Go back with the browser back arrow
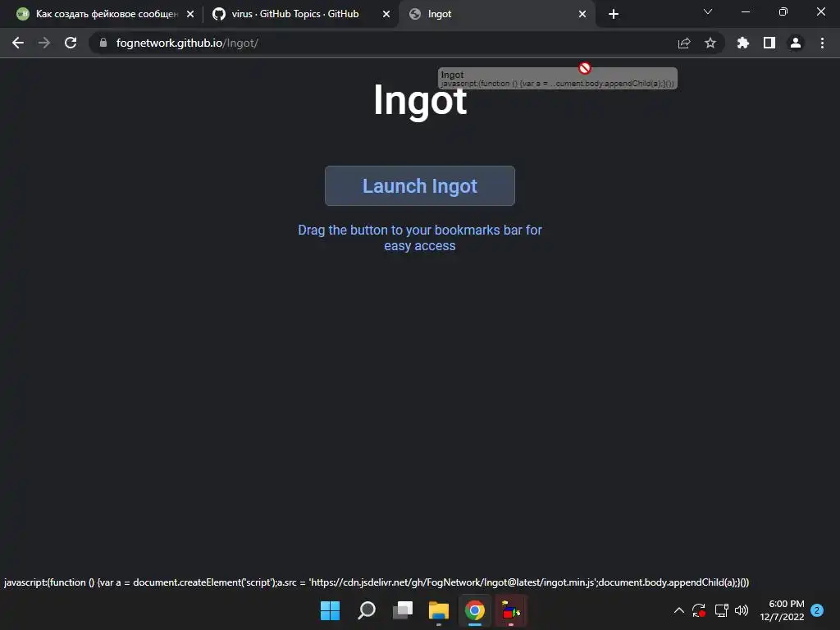Viewport: 840px width, 630px height. click(18, 43)
